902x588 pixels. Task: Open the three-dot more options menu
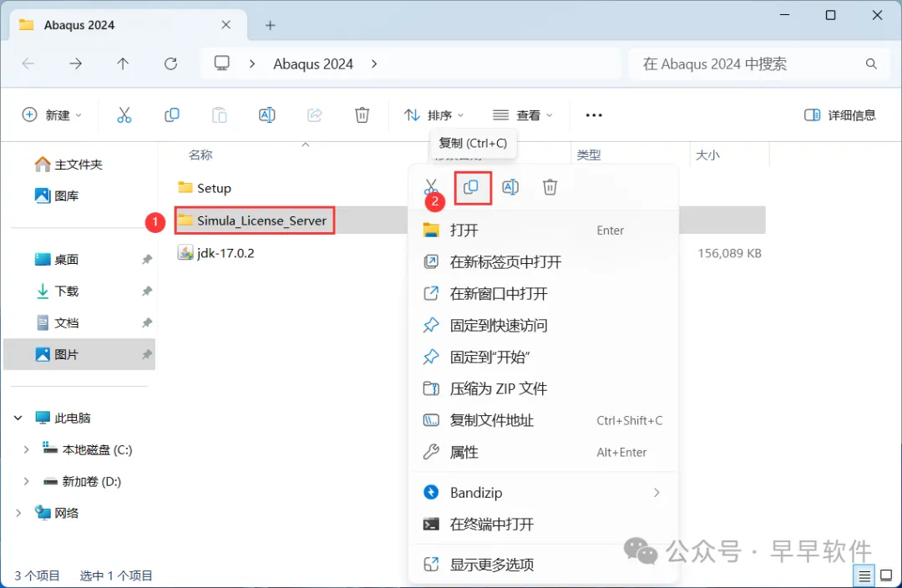click(x=594, y=115)
